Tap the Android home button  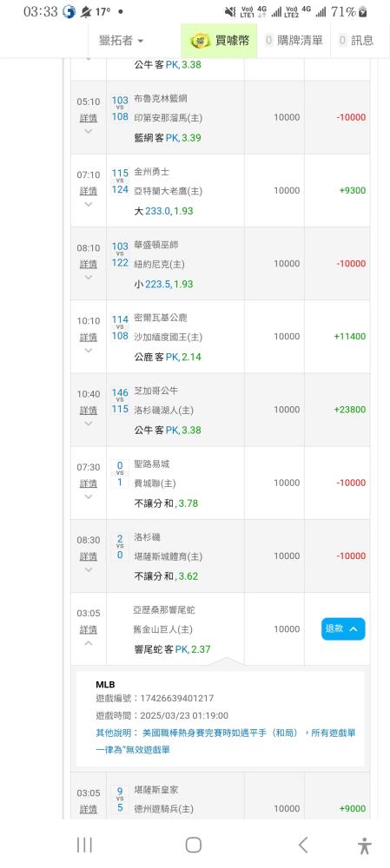click(194, 845)
